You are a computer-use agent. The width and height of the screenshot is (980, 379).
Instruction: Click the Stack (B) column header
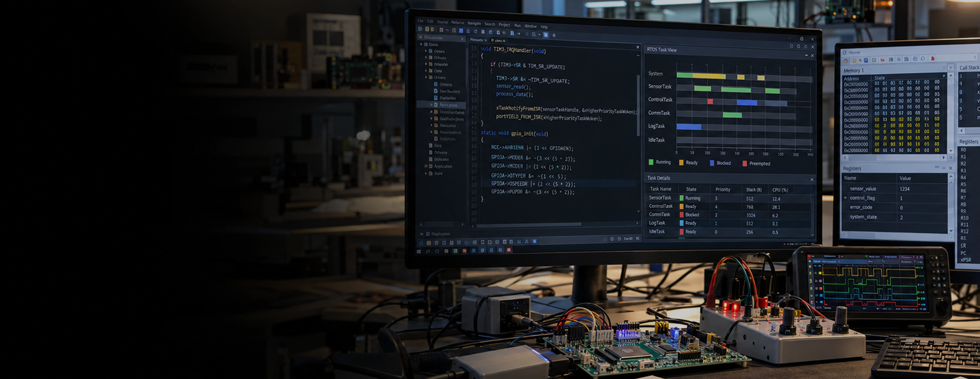(754, 190)
